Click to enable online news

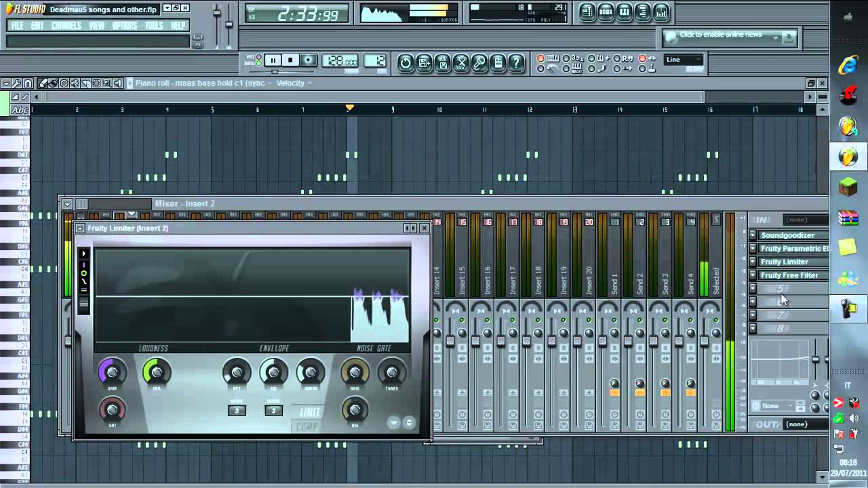coord(721,35)
